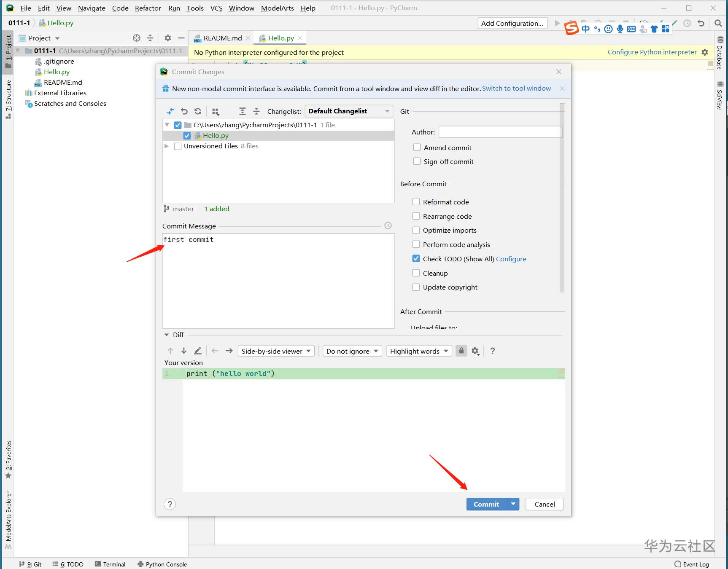728x569 pixels.
Task: Open the ModelArts menu
Action: 278,8
